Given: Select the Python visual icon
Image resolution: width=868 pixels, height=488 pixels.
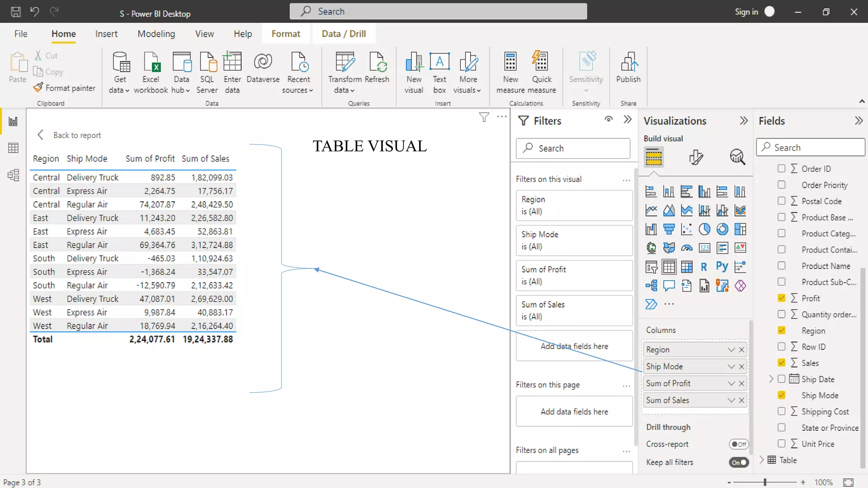Looking at the screenshot, I should click(x=722, y=267).
